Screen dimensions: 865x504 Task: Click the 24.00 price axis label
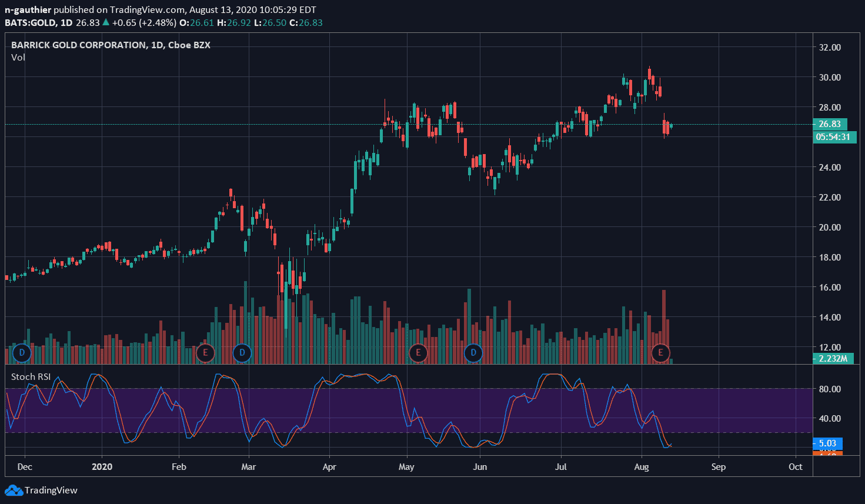830,167
